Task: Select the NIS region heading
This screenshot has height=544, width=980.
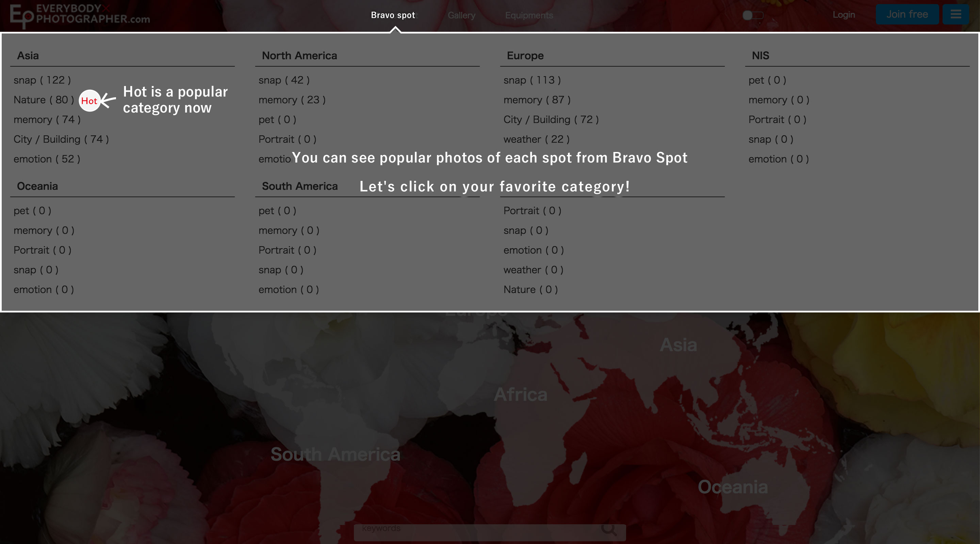Action: [760, 55]
